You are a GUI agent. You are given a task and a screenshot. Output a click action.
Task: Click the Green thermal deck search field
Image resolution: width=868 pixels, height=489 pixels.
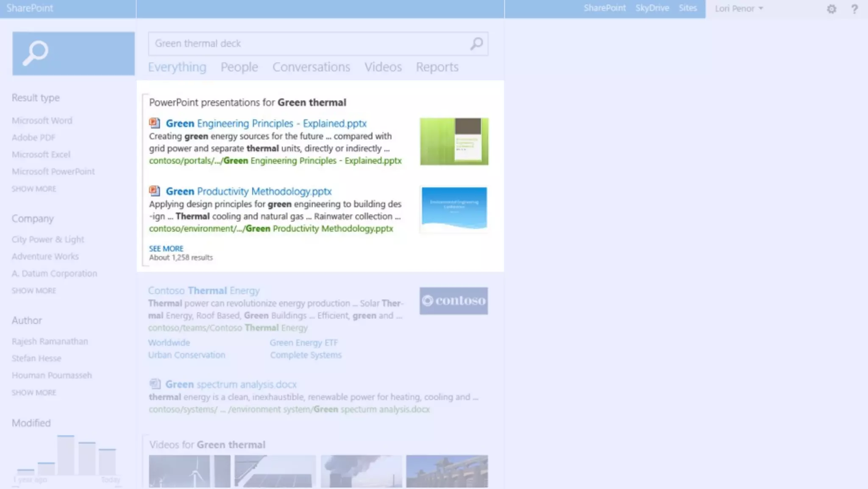pyautogui.click(x=309, y=44)
